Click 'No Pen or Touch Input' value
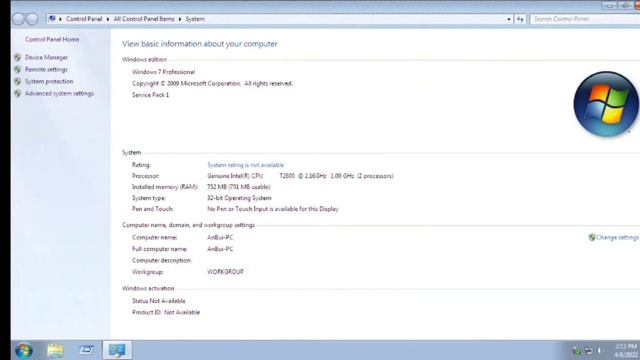640x360 pixels. click(x=273, y=209)
